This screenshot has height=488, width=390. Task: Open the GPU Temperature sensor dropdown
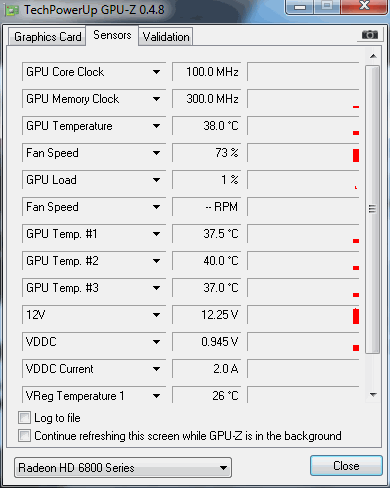156,126
